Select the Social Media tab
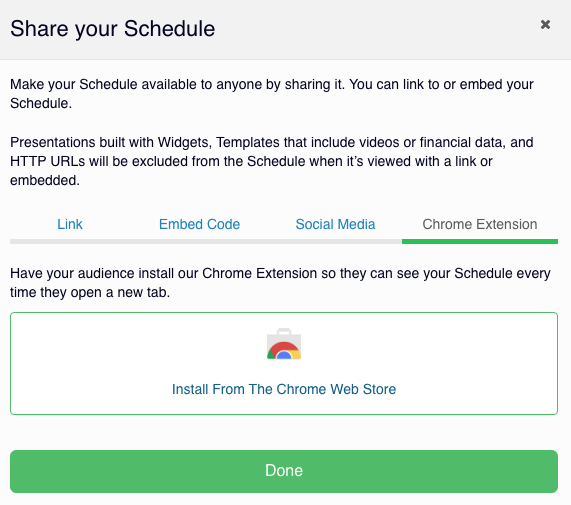Image resolution: width=571 pixels, height=505 pixels. pyautogui.click(x=335, y=224)
